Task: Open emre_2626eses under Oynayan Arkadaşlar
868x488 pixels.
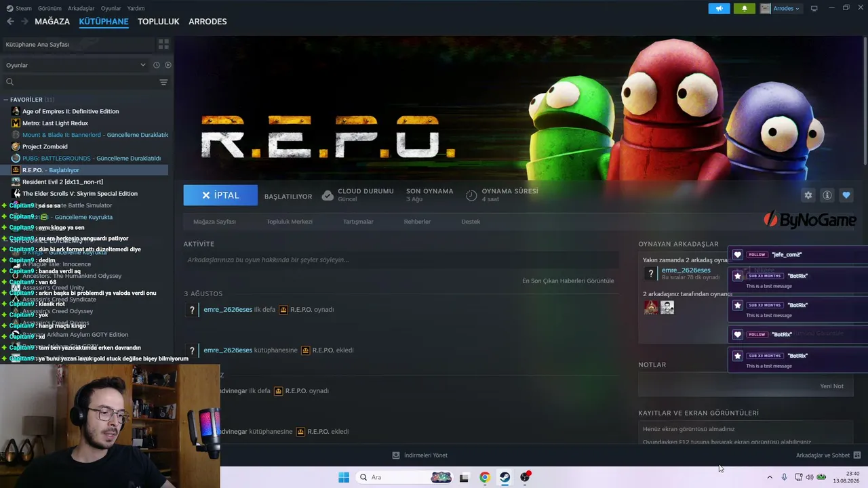Action: click(x=686, y=270)
